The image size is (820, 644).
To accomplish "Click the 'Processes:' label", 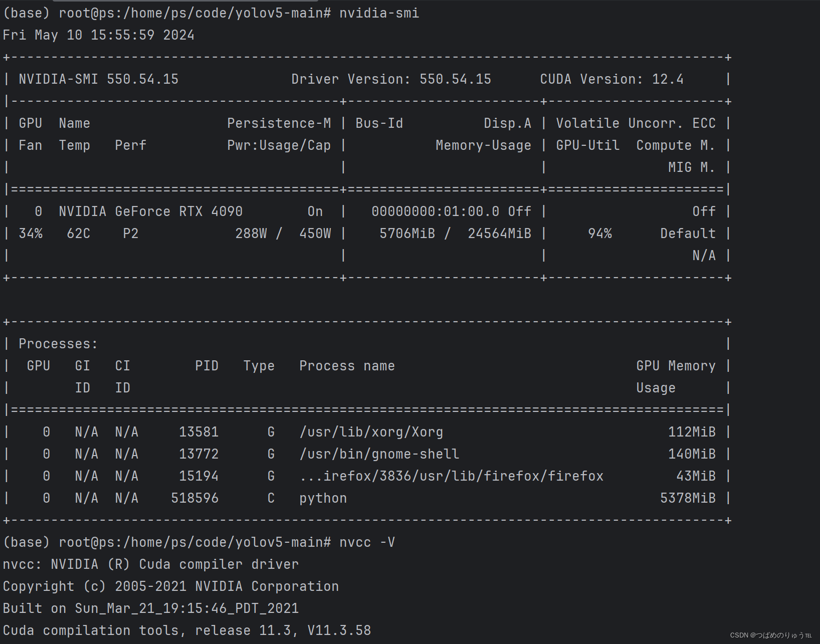I will pos(59,344).
